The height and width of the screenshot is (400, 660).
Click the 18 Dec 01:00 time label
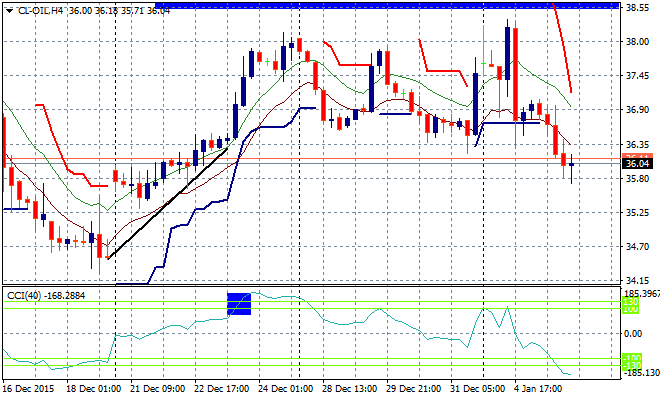click(x=93, y=388)
